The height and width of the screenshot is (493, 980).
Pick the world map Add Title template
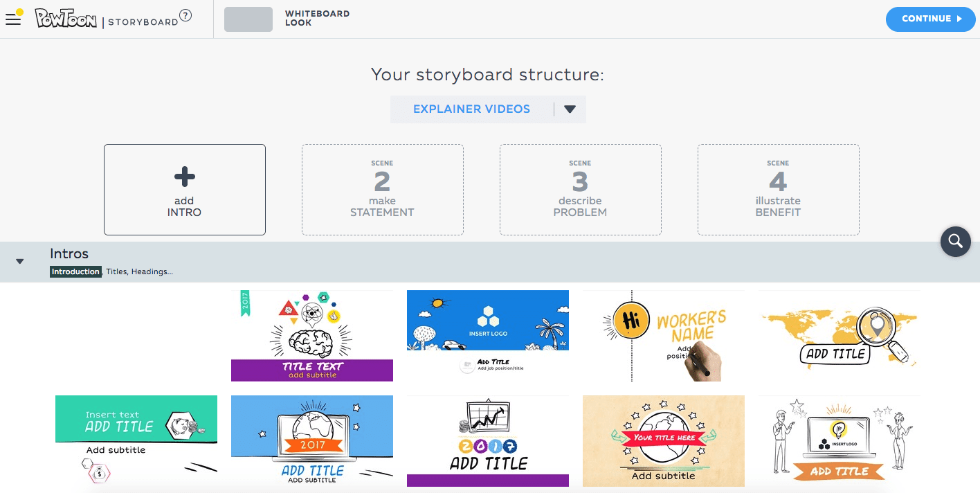click(839, 336)
